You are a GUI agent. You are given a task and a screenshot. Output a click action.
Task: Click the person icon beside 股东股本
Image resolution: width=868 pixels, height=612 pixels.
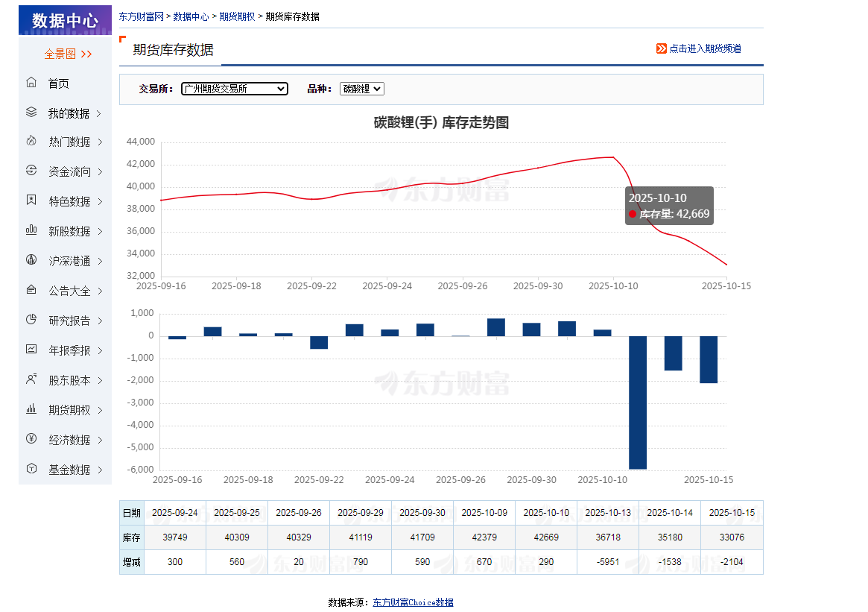click(31, 379)
